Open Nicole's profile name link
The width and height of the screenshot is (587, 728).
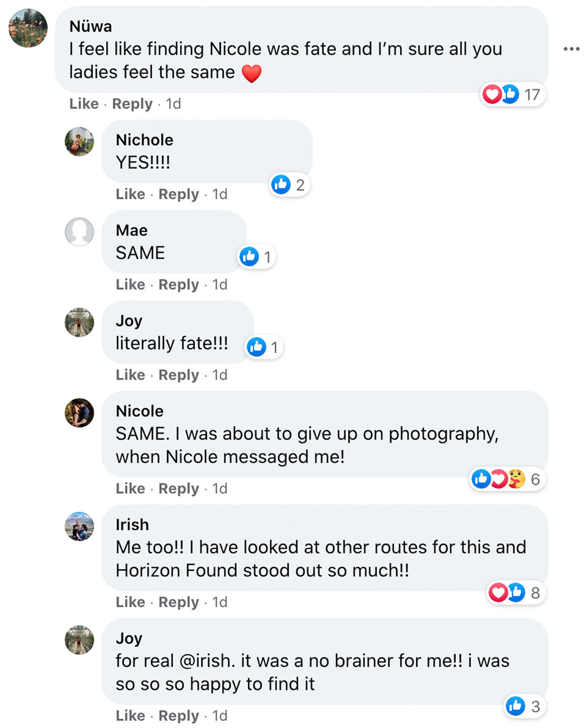coord(139,411)
